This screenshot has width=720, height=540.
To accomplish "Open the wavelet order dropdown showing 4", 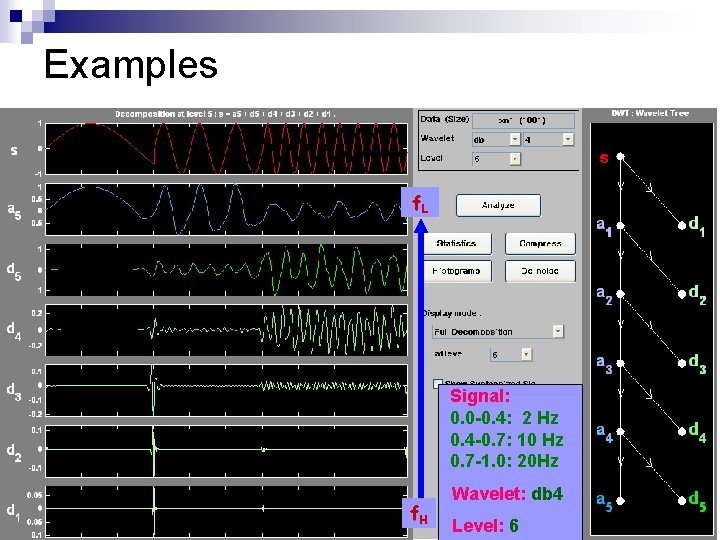I will pos(549,140).
